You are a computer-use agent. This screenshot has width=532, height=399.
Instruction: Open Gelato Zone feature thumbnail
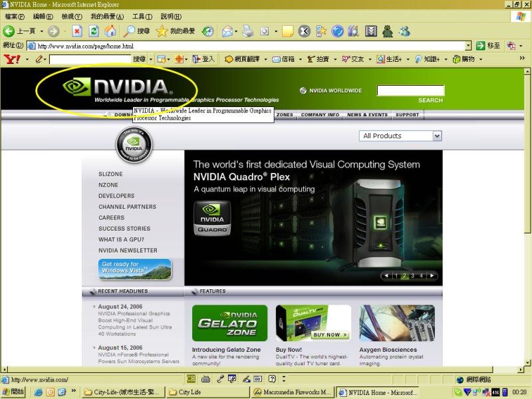(x=229, y=323)
